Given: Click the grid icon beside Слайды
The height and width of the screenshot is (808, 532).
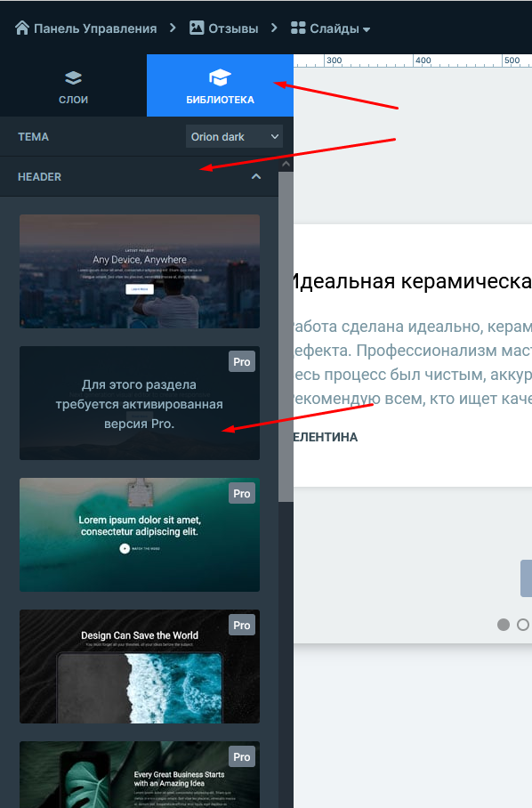Looking at the screenshot, I should (x=298, y=28).
